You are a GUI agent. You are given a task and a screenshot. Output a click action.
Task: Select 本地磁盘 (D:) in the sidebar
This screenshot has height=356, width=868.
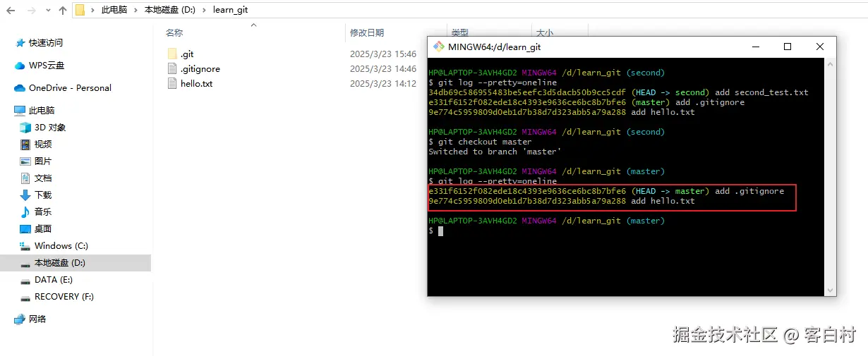pyautogui.click(x=76, y=263)
